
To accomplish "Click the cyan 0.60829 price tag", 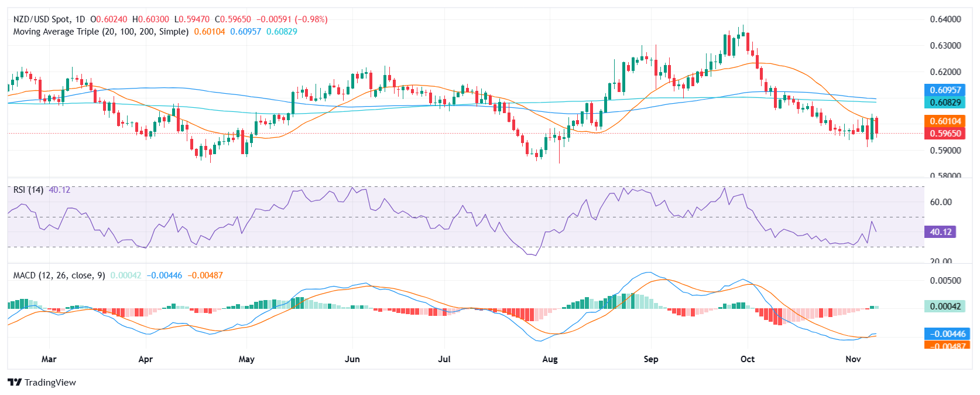I will tap(945, 102).
